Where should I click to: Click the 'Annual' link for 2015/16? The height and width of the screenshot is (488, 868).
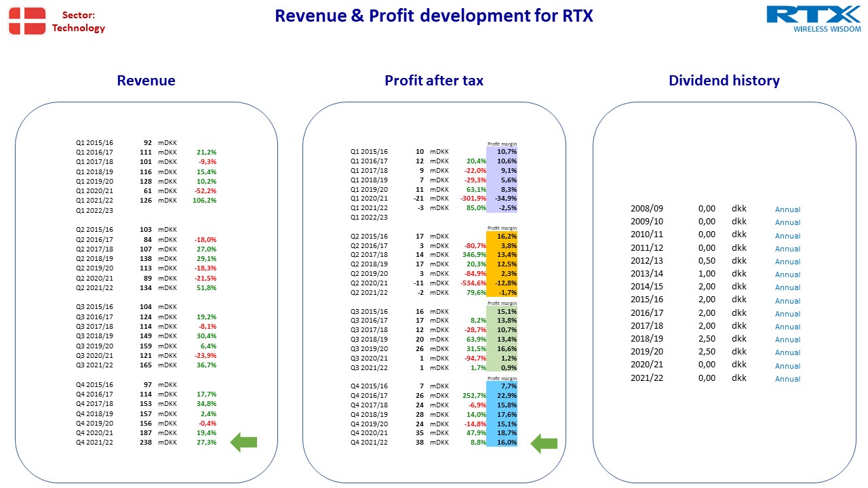tap(787, 301)
